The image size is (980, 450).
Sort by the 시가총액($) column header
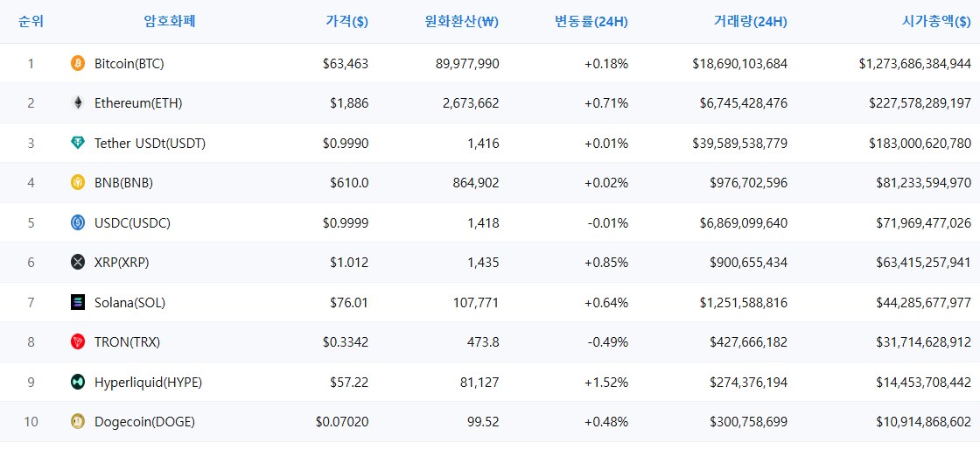coord(936,22)
